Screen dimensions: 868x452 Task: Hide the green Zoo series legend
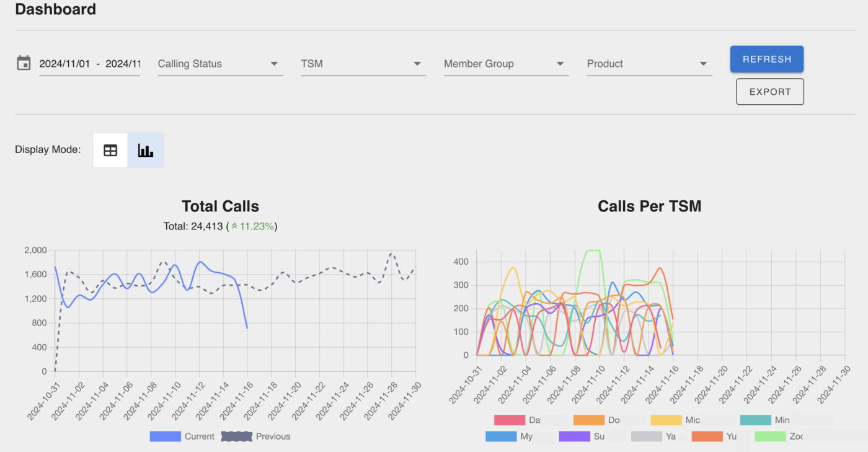pyautogui.click(x=770, y=436)
